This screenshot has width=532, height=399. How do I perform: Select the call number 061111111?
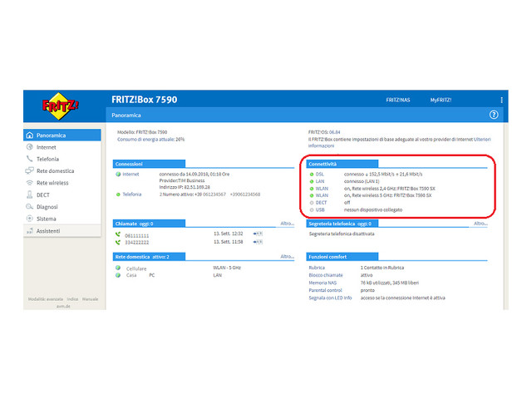point(136,235)
